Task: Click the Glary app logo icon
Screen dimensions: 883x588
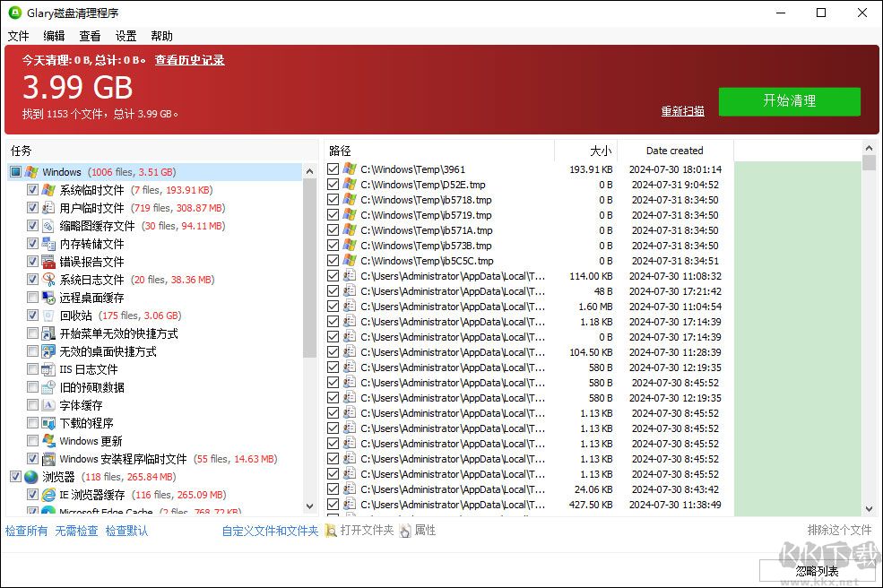Action: point(15,13)
